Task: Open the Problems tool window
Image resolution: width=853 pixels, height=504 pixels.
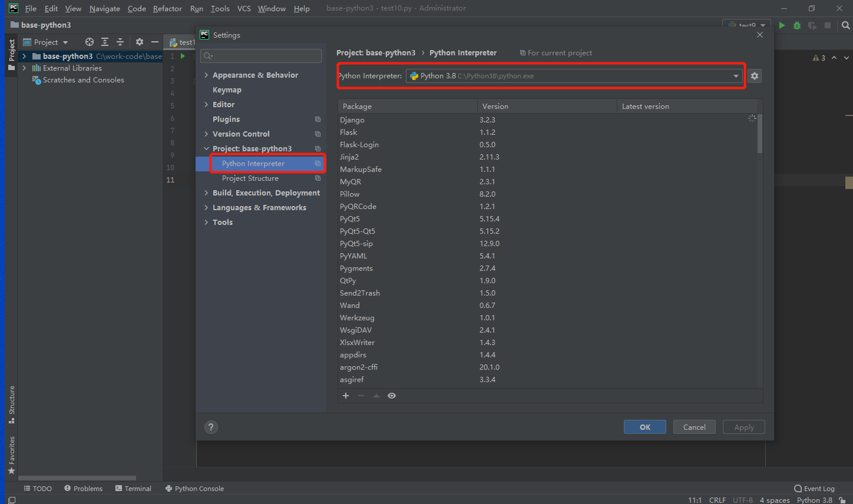Action: (x=84, y=489)
